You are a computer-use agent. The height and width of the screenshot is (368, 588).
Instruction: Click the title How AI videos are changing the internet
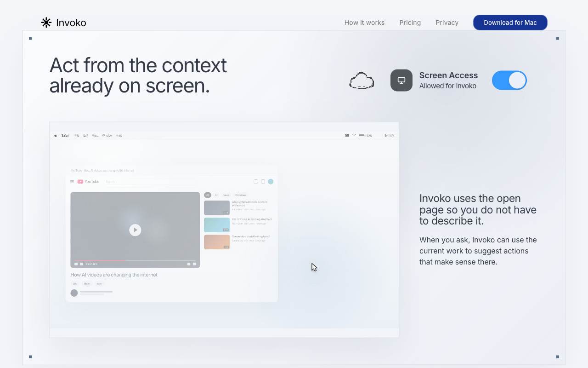(114, 275)
